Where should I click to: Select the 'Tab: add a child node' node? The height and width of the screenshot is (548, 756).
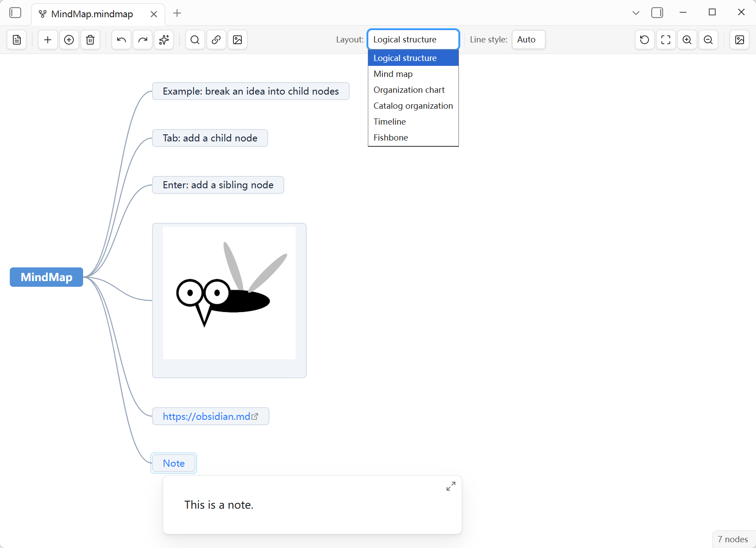(x=210, y=138)
